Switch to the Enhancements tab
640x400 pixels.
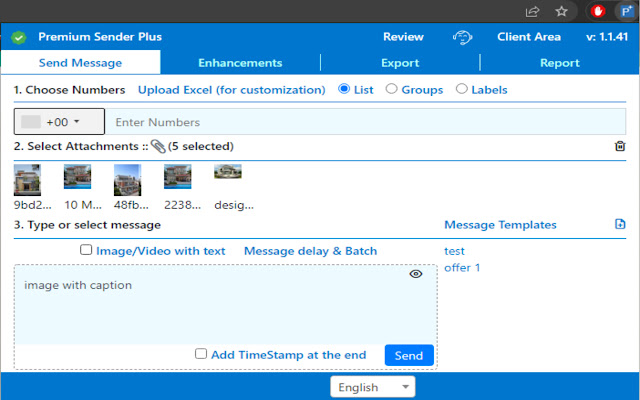(240, 63)
